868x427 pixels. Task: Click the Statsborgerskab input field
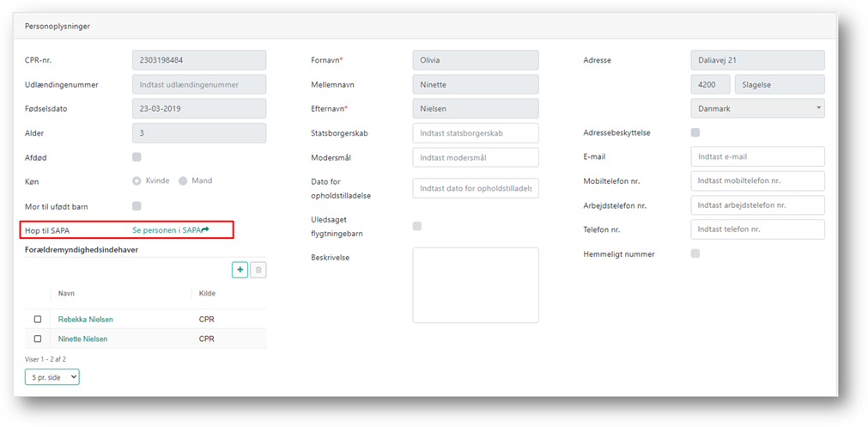[476, 133]
